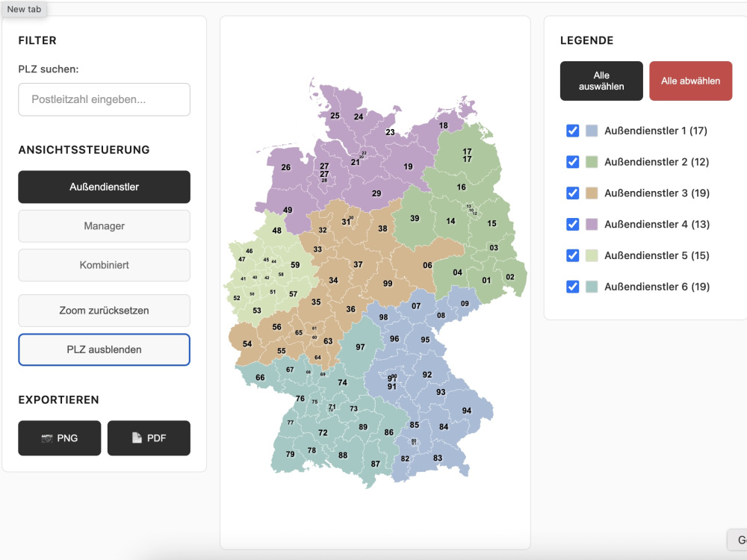The width and height of the screenshot is (747, 560).
Task: Click map region labeled 59
Action: (x=295, y=265)
